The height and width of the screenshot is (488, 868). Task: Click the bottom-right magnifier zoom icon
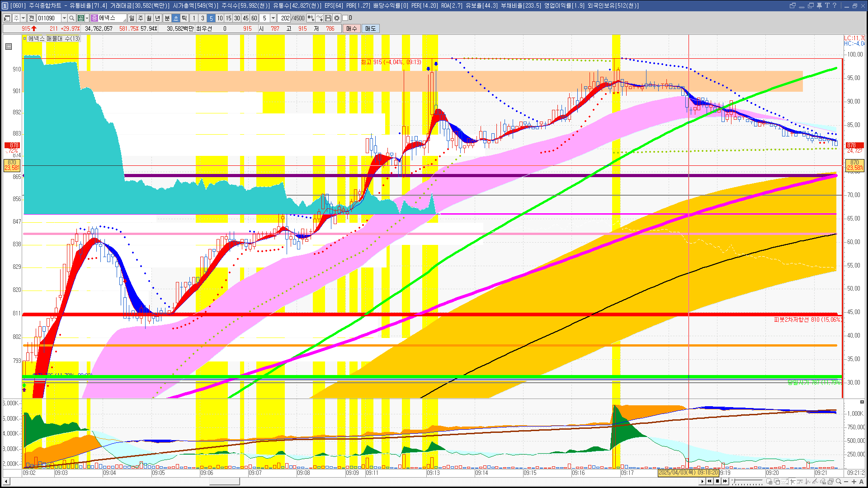tap(839, 482)
